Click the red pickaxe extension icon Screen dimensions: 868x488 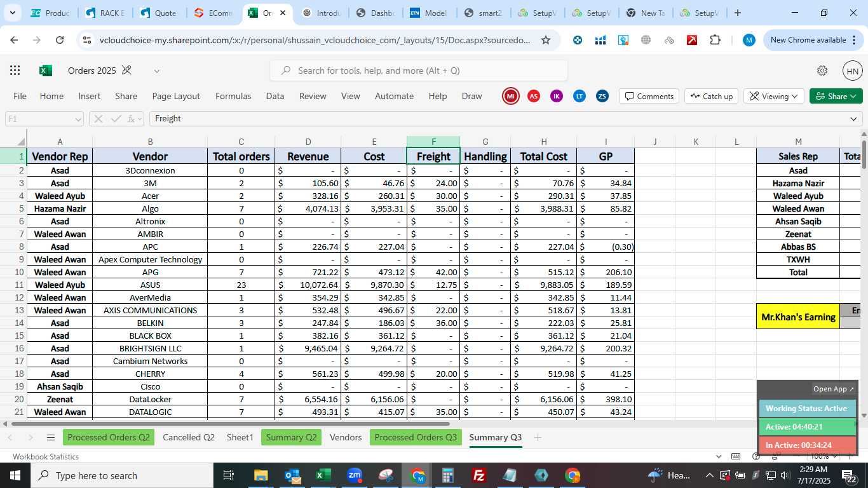(x=692, y=40)
